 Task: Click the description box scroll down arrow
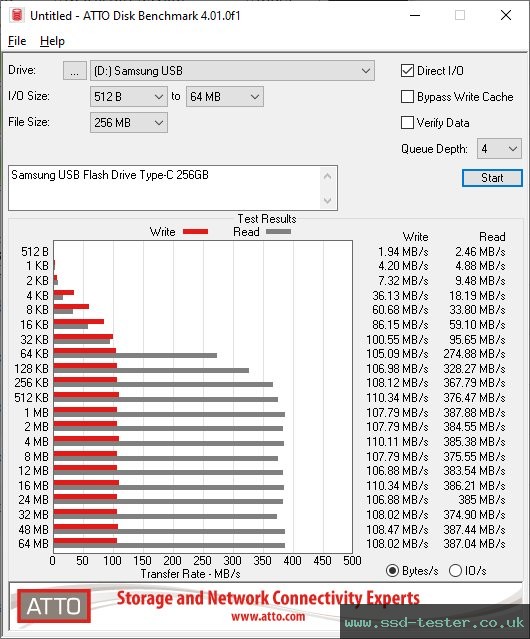[x=328, y=200]
